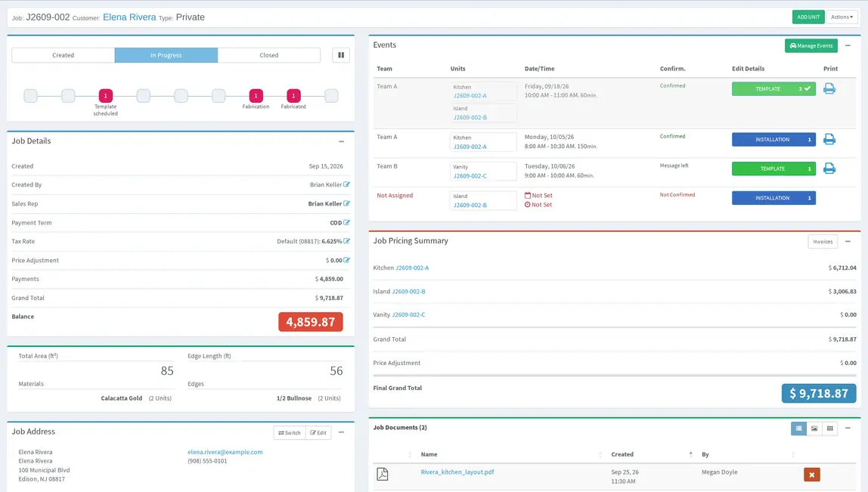Click the first empty progress step
Screen dimensions: 868x492
point(30,96)
